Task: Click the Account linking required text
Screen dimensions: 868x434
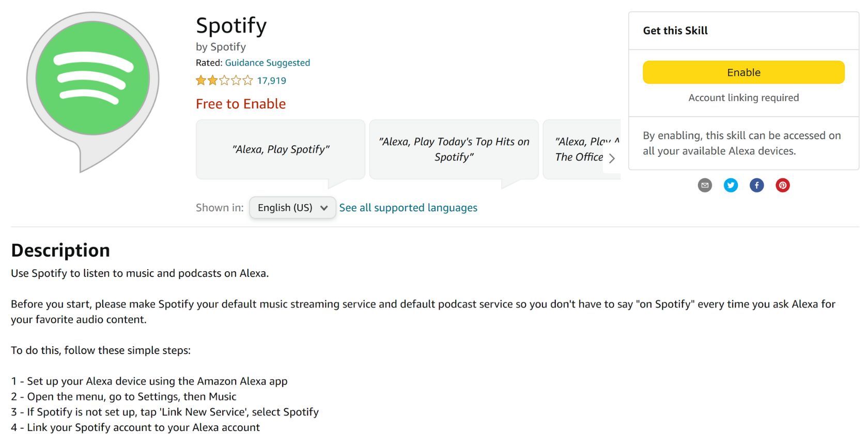Action: [743, 97]
